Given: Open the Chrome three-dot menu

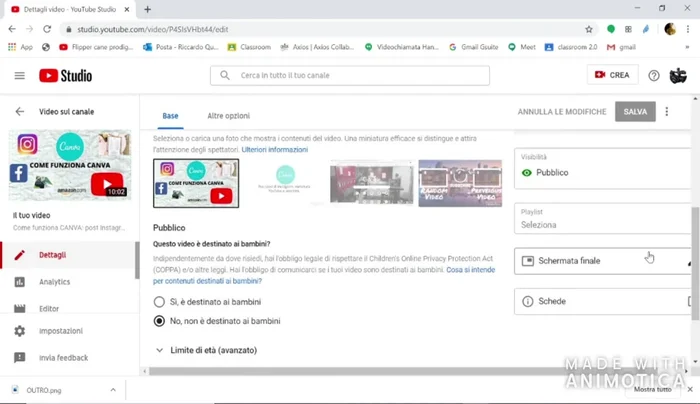Looking at the screenshot, I should pyautogui.click(x=688, y=29).
